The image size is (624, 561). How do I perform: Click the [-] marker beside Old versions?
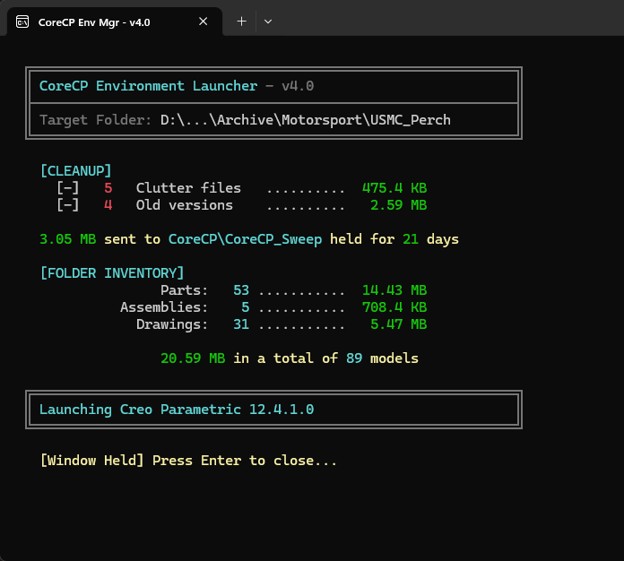click(68, 205)
